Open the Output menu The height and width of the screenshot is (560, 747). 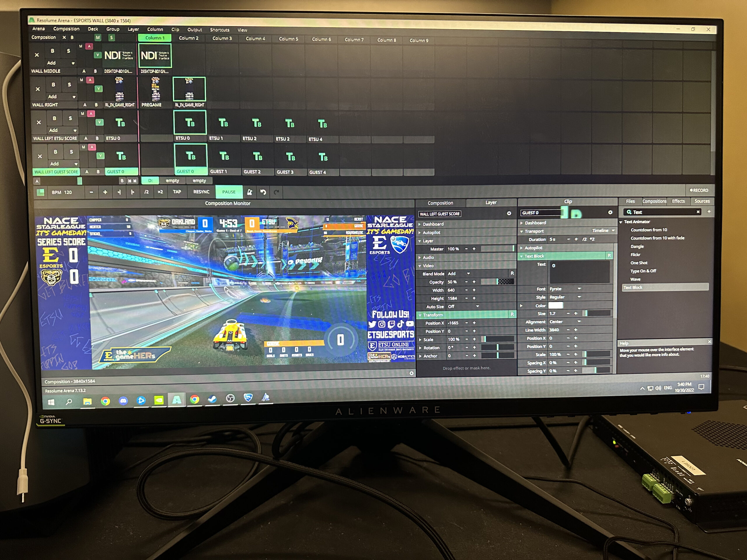click(195, 30)
